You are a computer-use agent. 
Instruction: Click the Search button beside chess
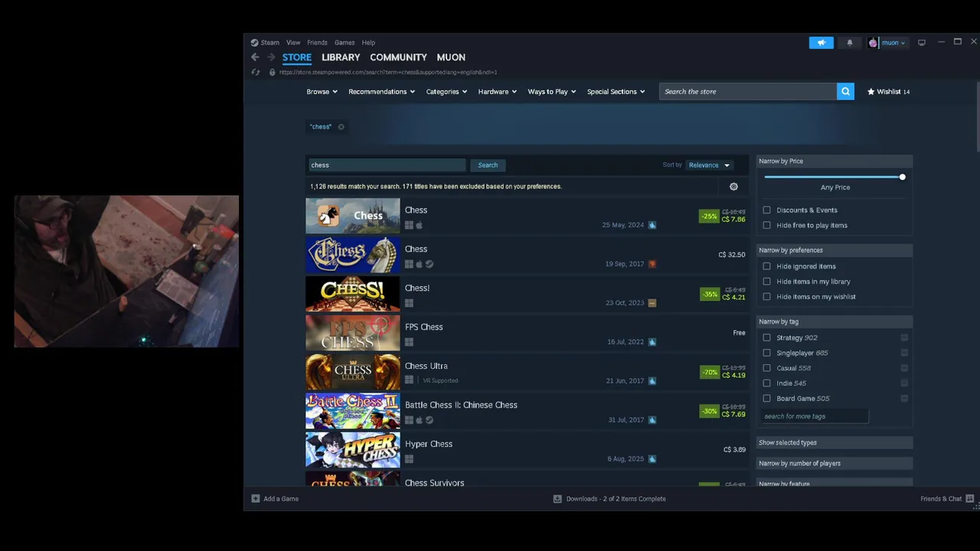coord(488,165)
